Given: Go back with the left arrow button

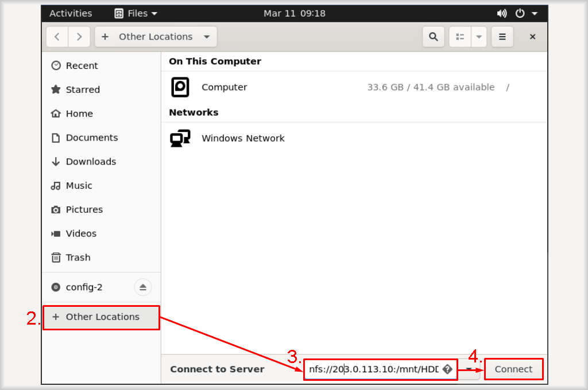Looking at the screenshot, I should tap(57, 37).
